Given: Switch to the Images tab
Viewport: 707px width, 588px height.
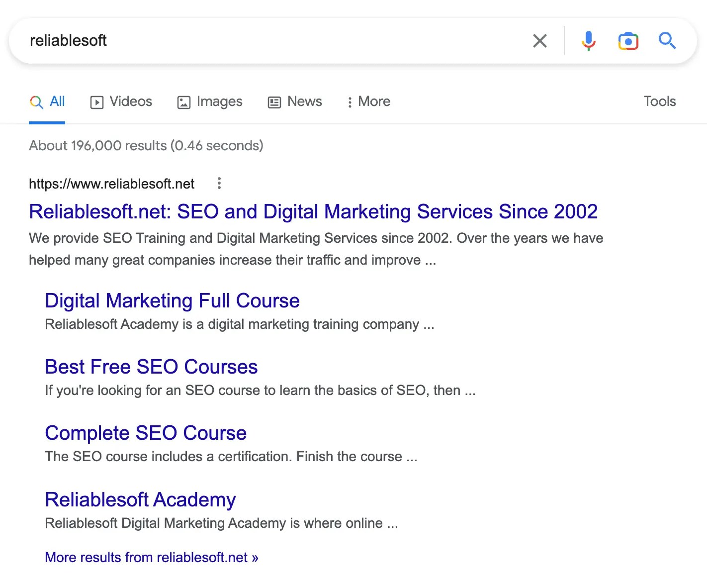Looking at the screenshot, I should pyautogui.click(x=219, y=101).
